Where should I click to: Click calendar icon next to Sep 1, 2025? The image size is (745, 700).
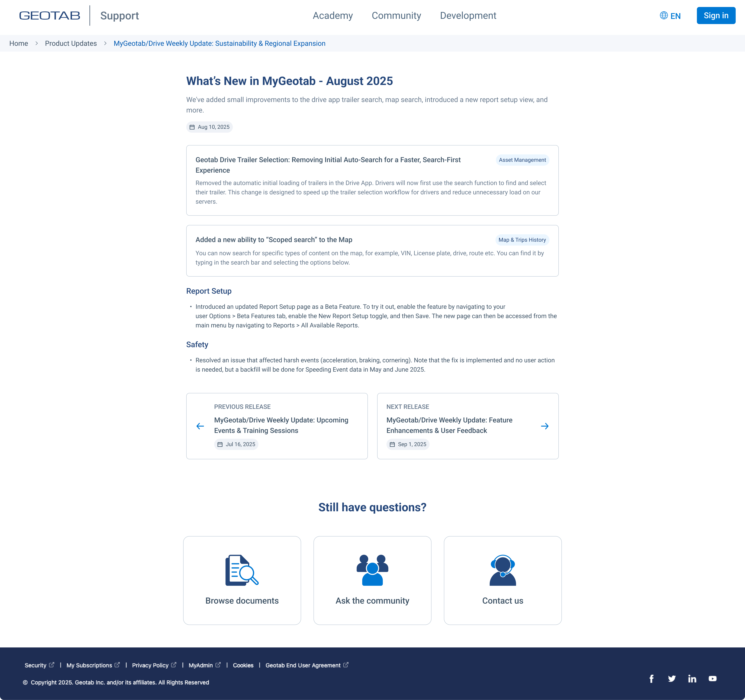tap(392, 444)
